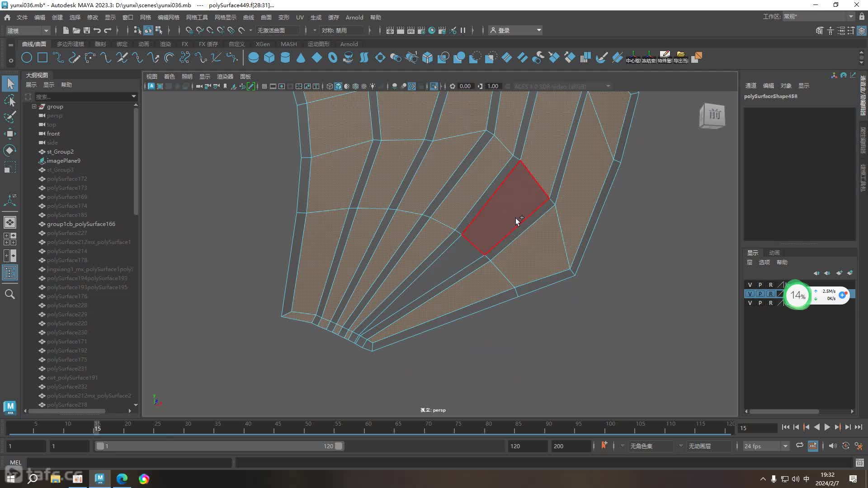868x488 pixels.
Task: Select front camera in the outliner
Action: coord(53,134)
